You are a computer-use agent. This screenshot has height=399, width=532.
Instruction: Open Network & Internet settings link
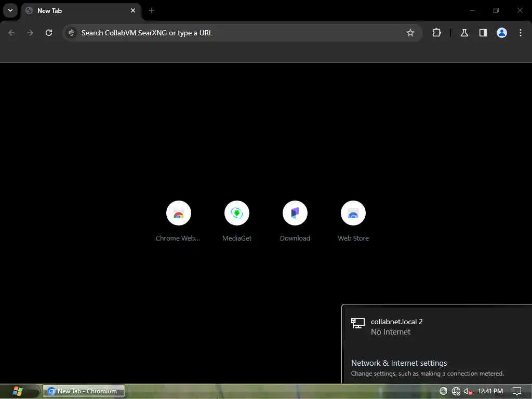tap(399, 363)
